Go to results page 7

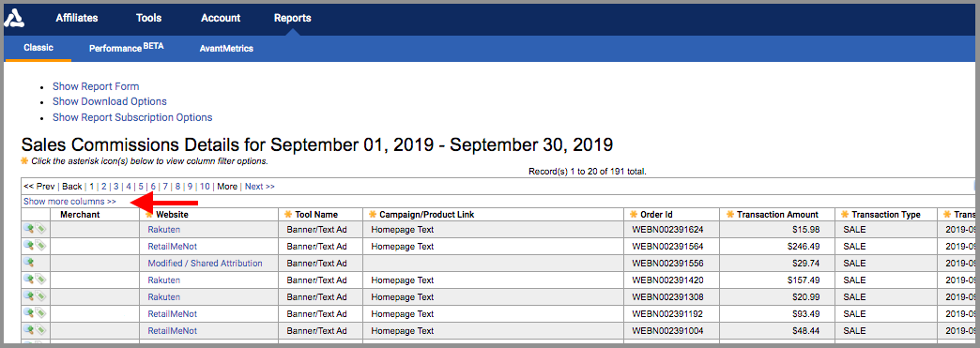pyautogui.click(x=165, y=186)
